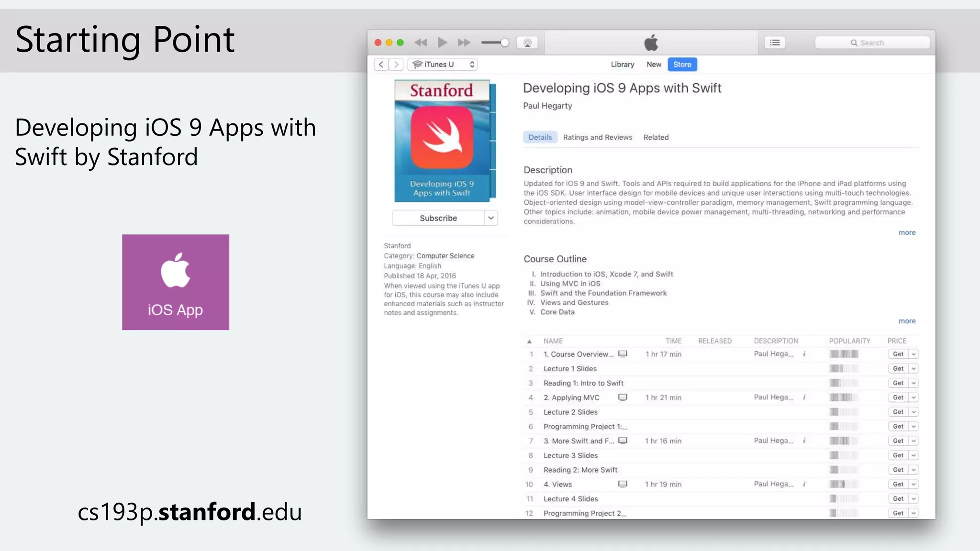Open Get dropdown for Programming Project 1
980x551 pixels.
tap(913, 426)
